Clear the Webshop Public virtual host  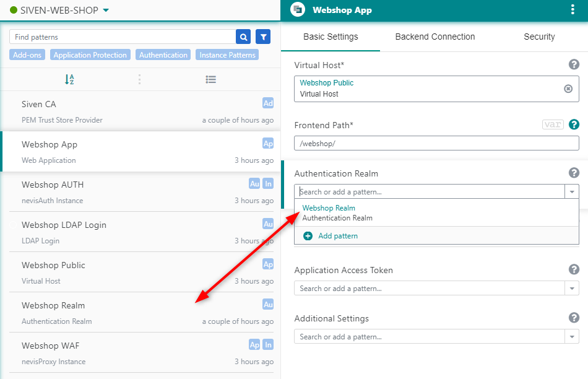568,89
